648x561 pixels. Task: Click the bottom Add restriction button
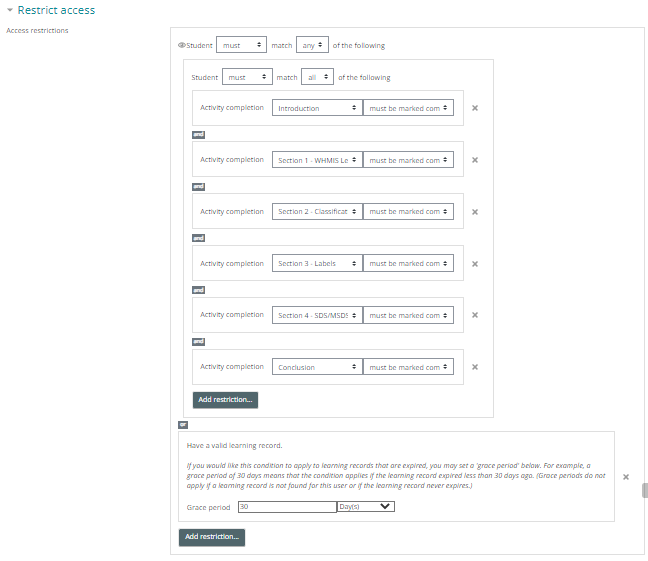[212, 537]
